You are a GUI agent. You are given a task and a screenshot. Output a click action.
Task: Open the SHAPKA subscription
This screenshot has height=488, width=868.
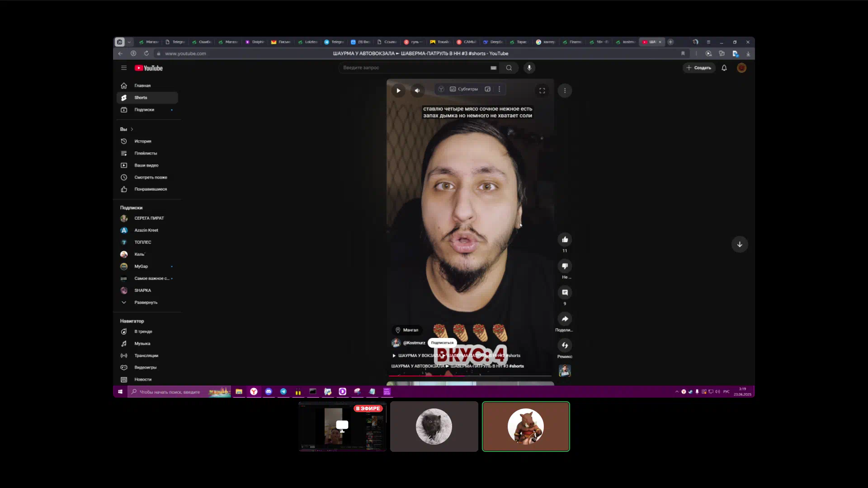147,291
